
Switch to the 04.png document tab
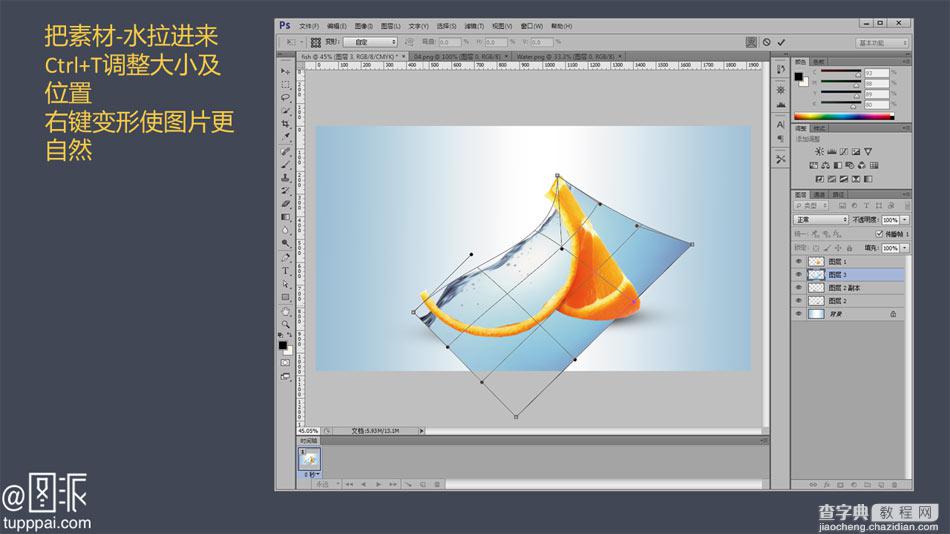click(x=459, y=56)
